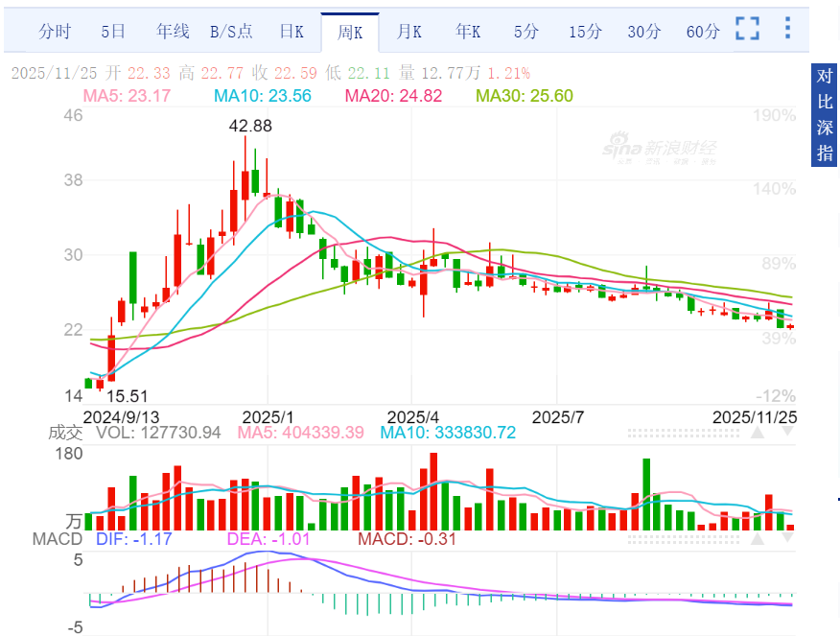The width and height of the screenshot is (840, 636).
Task: Open the 5日 five-day chart tab
Action: pos(113,32)
